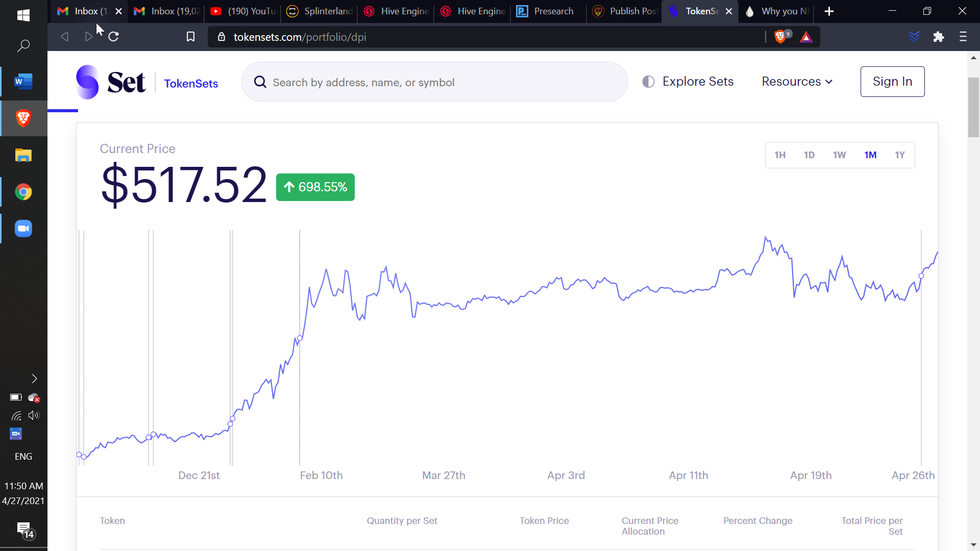Select the 1Y chart range

(900, 155)
